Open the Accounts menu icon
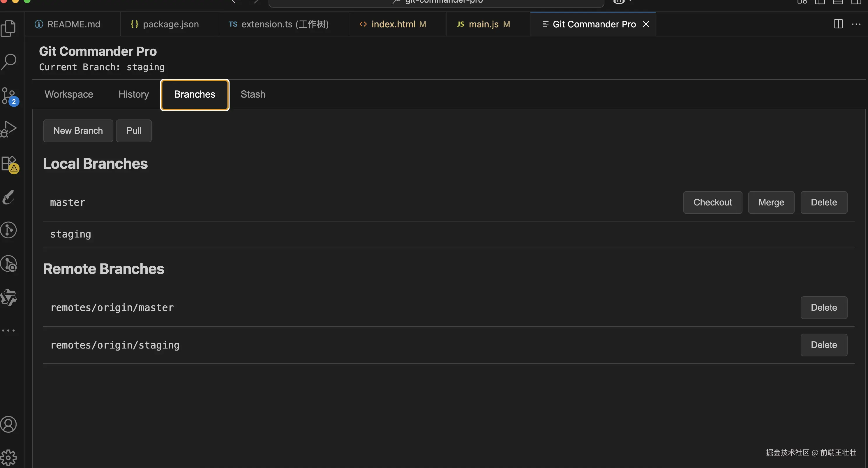The width and height of the screenshot is (868, 468). (8, 424)
